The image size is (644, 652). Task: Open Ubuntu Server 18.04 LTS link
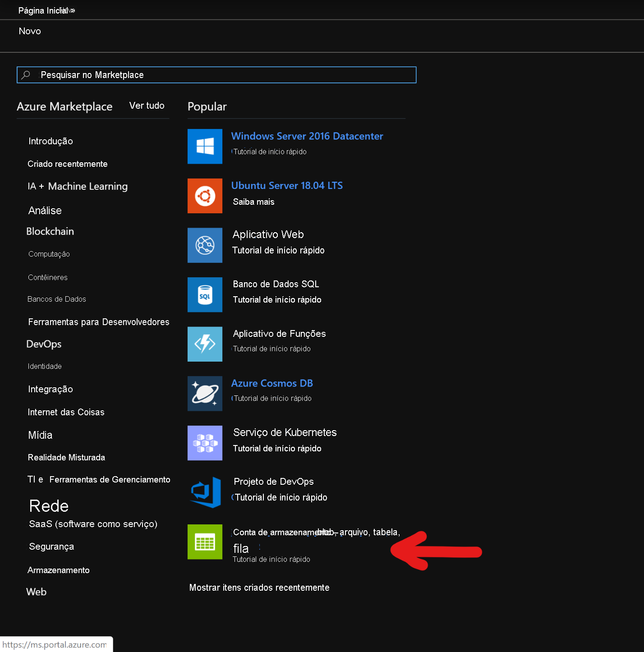coord(287,185)
